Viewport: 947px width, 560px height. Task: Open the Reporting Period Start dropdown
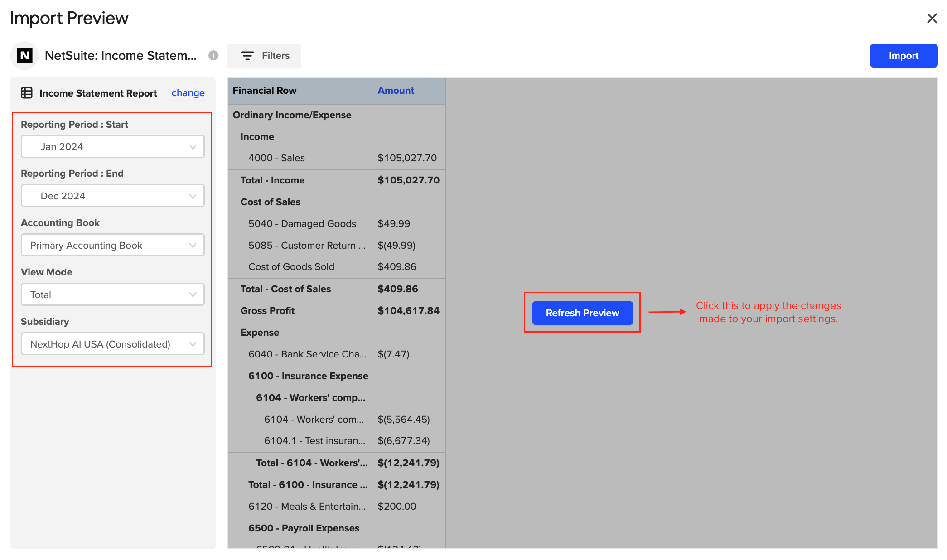[112, 146]
